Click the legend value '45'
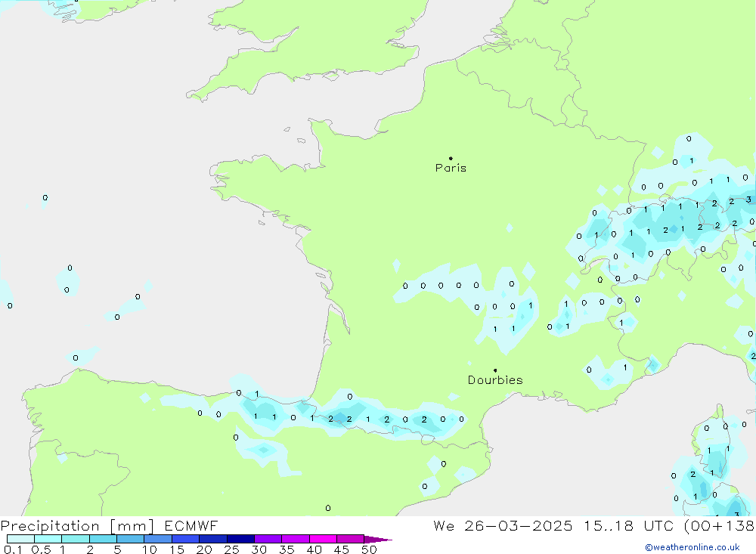The image size is (756, 554). tap(342, 549)
